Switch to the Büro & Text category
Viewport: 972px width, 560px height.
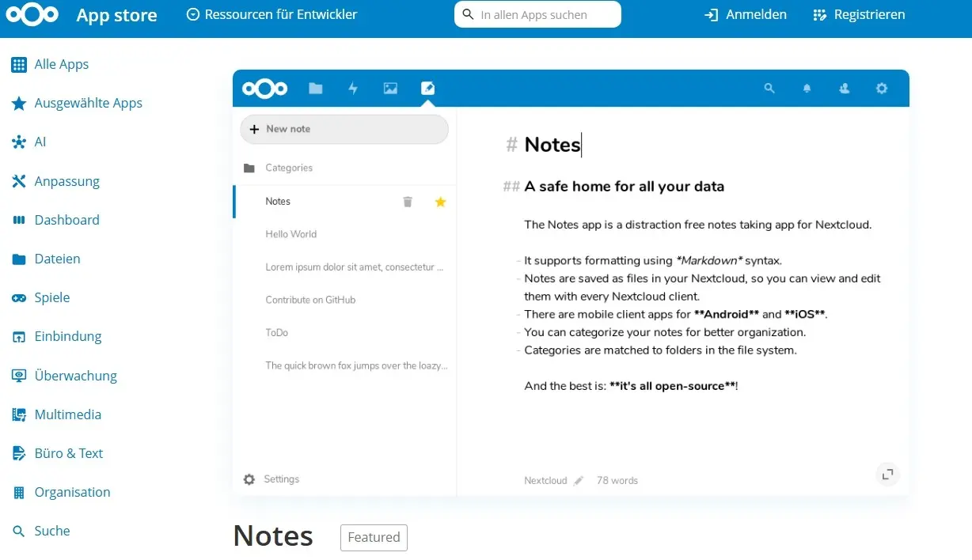coord(68,453)
